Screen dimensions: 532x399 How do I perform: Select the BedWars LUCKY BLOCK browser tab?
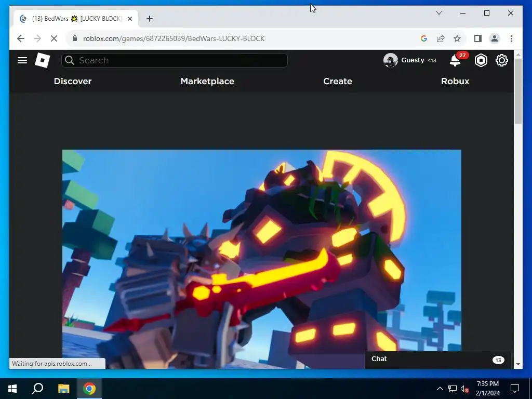pos(76,19)
